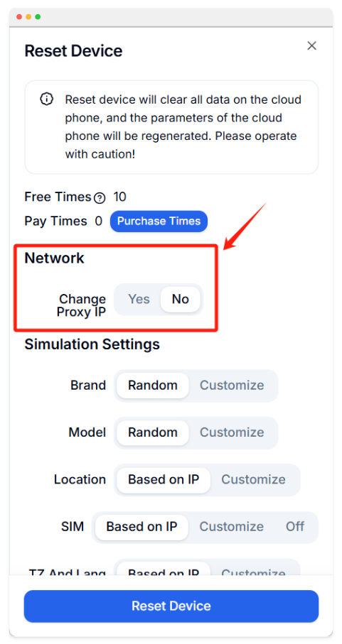342x644 pixels.
Task: Choose Random for Brand
Action: [x=152, y=386]
